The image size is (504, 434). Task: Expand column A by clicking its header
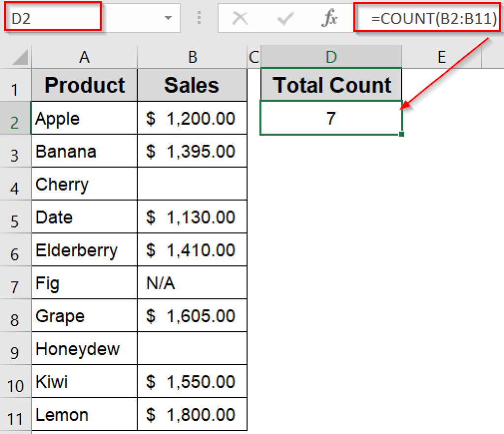[84, 57]
